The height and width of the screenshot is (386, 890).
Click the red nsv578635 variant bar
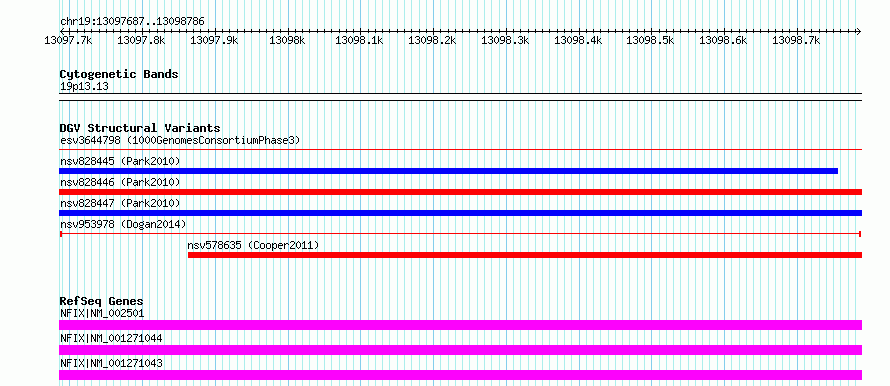pyautogui.click(x=524, y=255)
